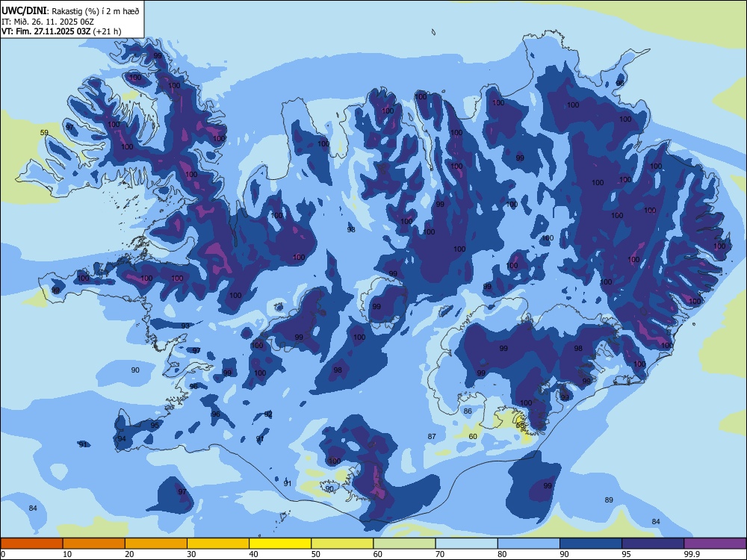Pick the 20–30 light orange legend swatch
747x560 pixels.
(x=156, y=544)
